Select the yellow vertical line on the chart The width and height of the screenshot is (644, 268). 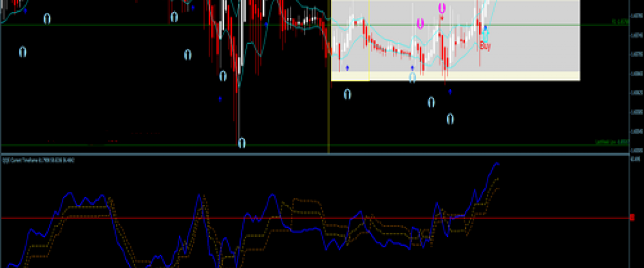pos(328,118)
